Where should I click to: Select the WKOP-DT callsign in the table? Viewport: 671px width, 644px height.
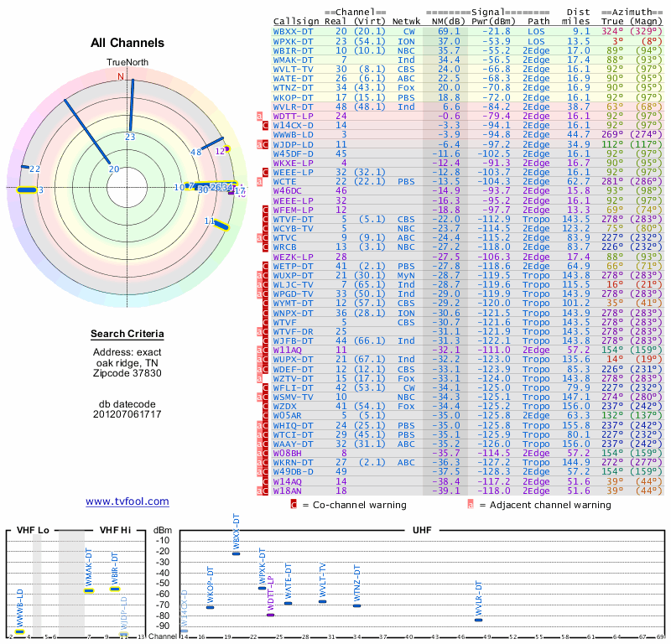293,97
